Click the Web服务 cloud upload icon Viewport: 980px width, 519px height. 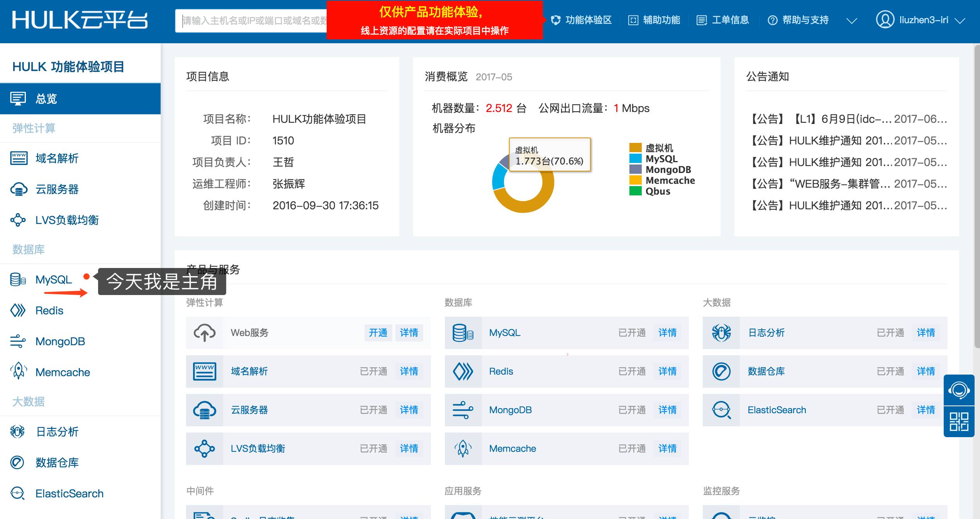[x=204, y=333]
